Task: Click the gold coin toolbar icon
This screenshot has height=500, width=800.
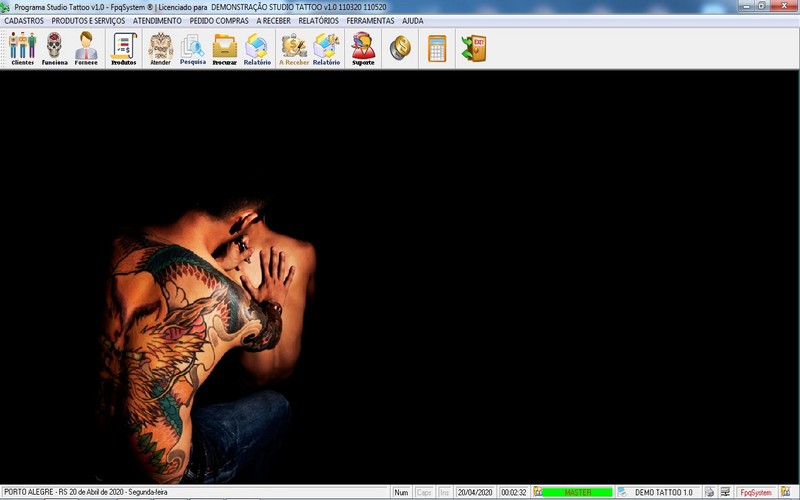Action: click(400, 48)
